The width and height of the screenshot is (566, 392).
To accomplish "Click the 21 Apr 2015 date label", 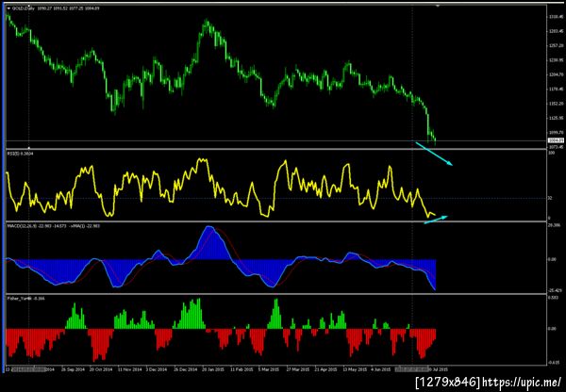I will click(325, 369).
